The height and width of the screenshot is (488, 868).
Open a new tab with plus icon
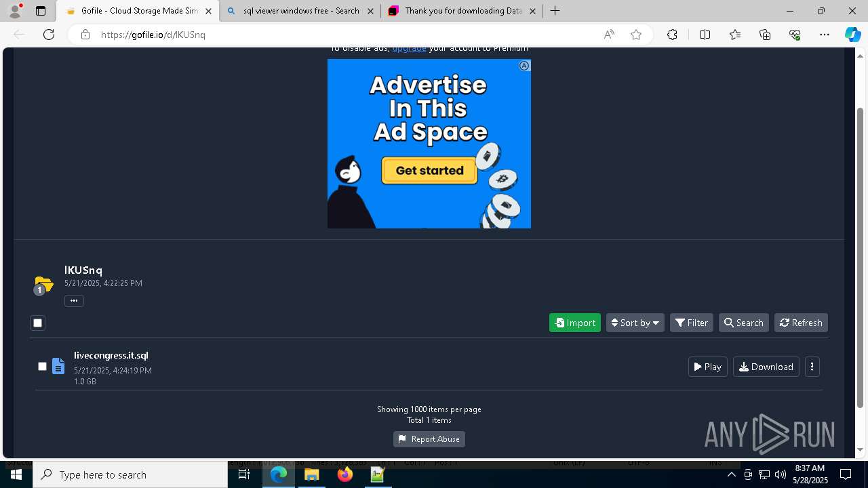pyautogui.click(x=555, y=11)
